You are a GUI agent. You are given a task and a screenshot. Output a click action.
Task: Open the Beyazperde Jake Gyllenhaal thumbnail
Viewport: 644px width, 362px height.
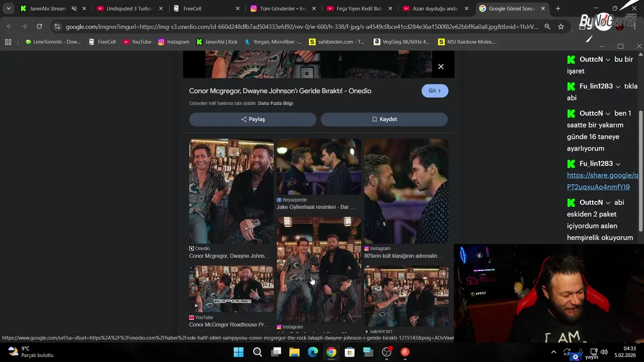click(318, 167)
